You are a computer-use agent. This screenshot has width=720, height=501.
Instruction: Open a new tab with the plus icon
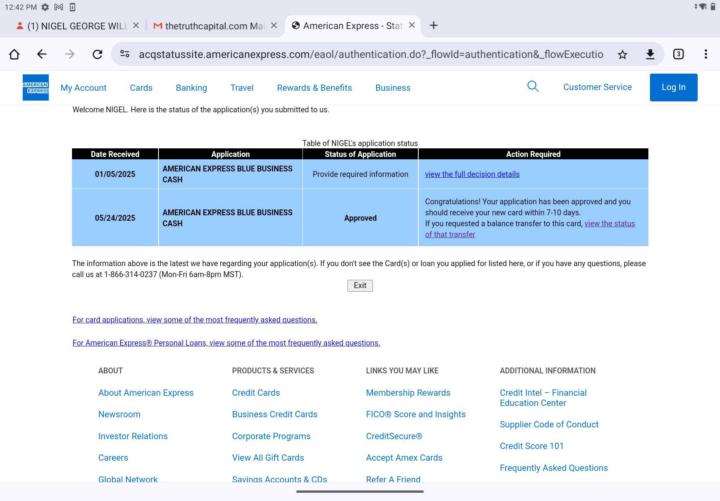(433, 25)
